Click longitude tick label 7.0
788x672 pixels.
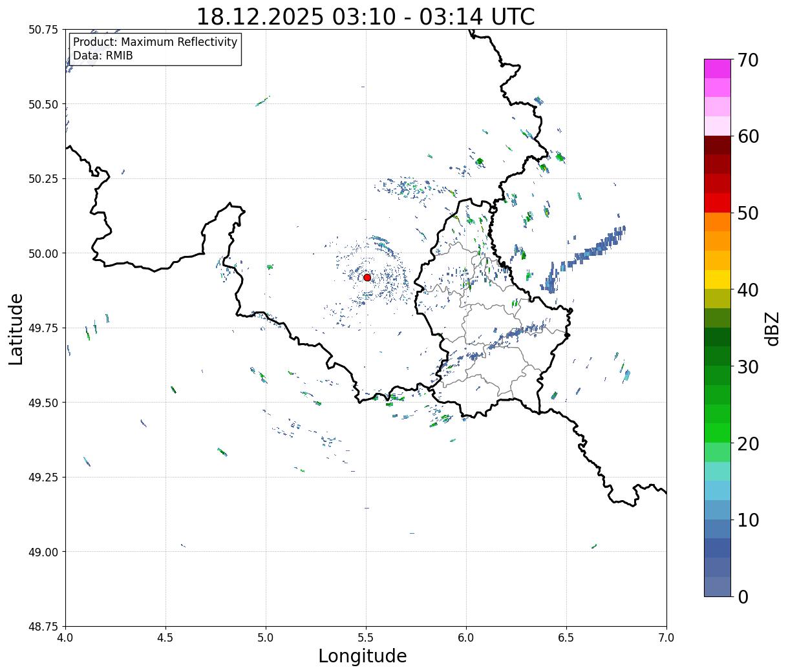(666, 637)
